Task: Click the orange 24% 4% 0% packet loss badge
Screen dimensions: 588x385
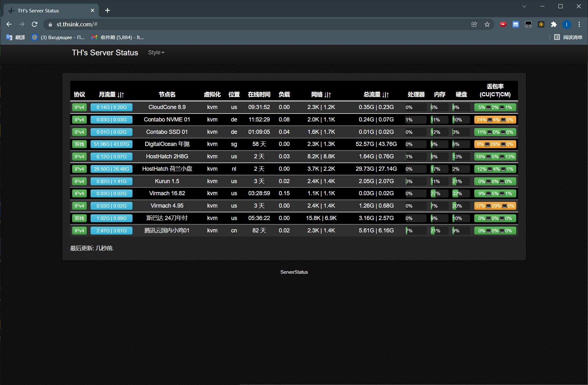Action: (495, 120)
